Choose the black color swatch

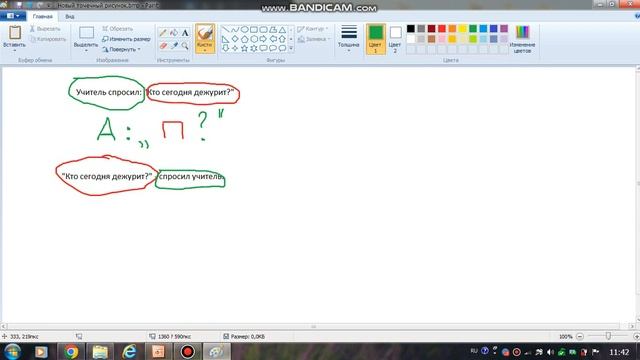pos(411,29)
